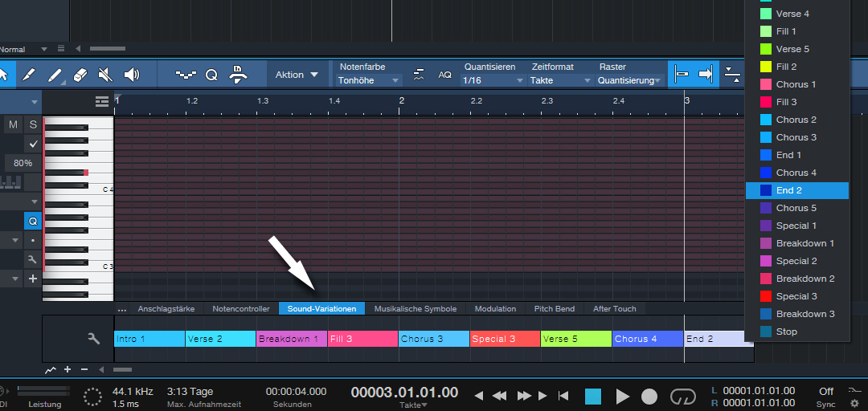Select Special 3 in the variation list
The height and width of the screenshot is (411, 868).
[796, 296]
